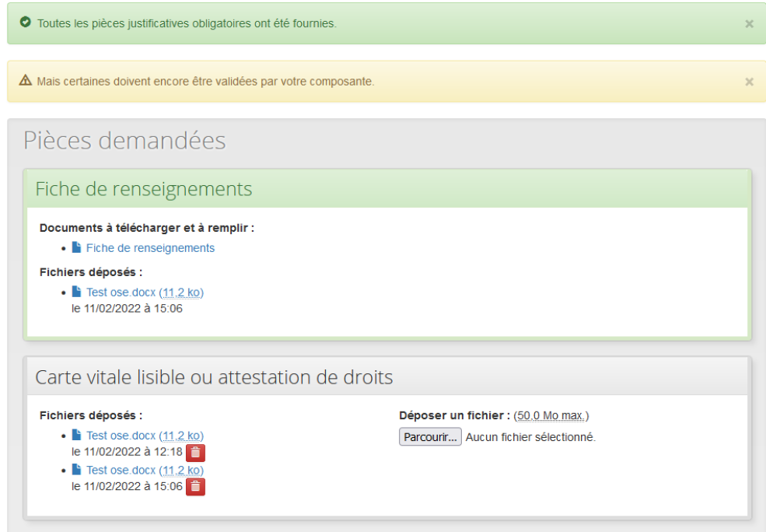Dismiss the green success alert

[x=749, y=23]
